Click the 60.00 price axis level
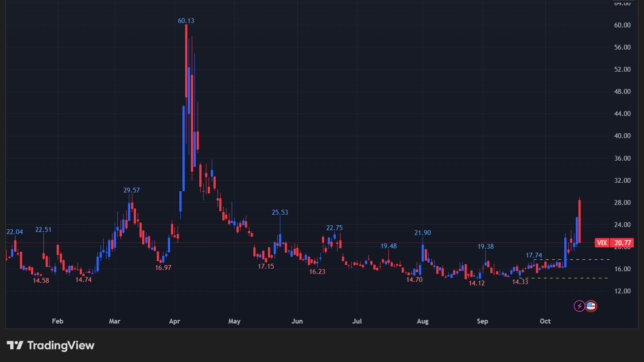The width and height of the screenshot is (644, 362). [623, 25]
